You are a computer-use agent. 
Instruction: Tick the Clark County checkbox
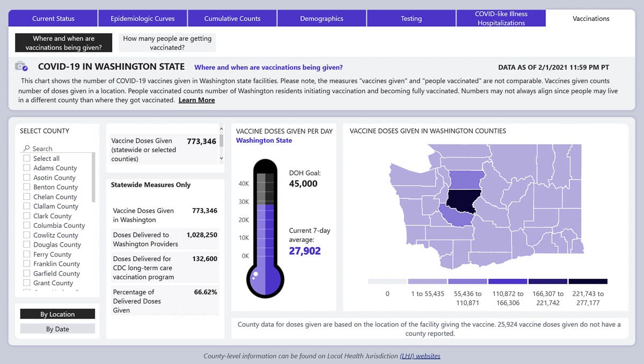[27, 216]
